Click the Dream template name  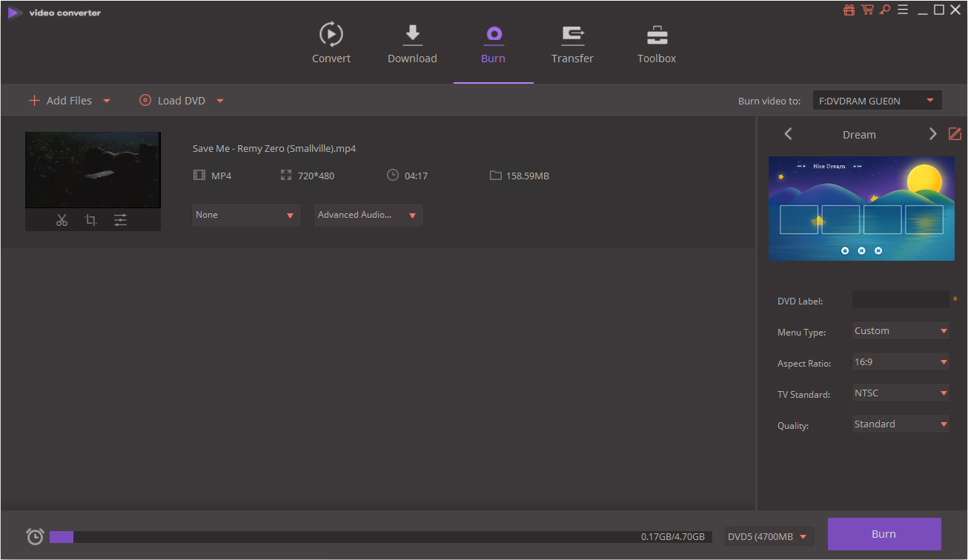[859, 135]
